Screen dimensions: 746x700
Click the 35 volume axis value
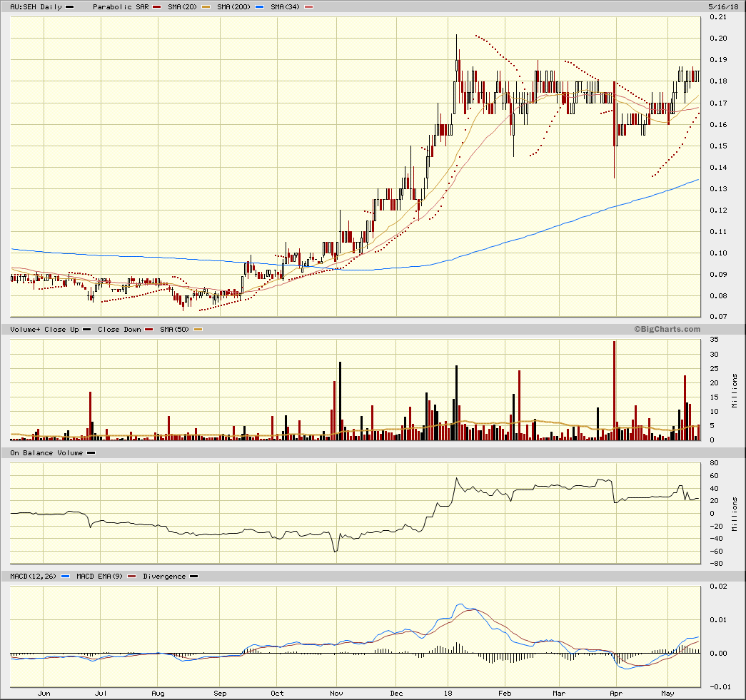pos(714,340)
